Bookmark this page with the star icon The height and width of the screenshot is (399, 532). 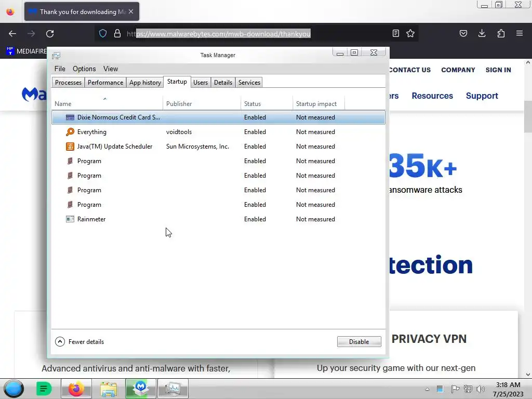410,33
